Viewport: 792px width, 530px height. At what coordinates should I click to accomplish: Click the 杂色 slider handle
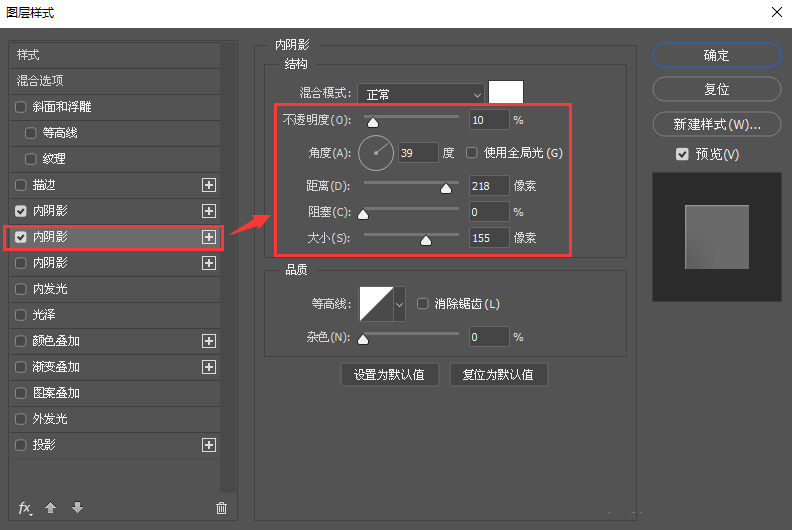click(363, 339)
